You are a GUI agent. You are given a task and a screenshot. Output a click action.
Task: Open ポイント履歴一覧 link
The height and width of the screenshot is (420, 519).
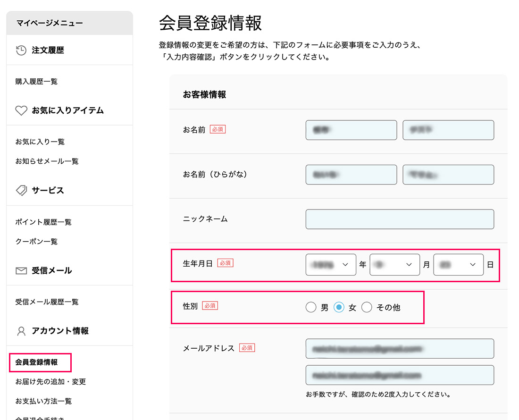[43, 222]
